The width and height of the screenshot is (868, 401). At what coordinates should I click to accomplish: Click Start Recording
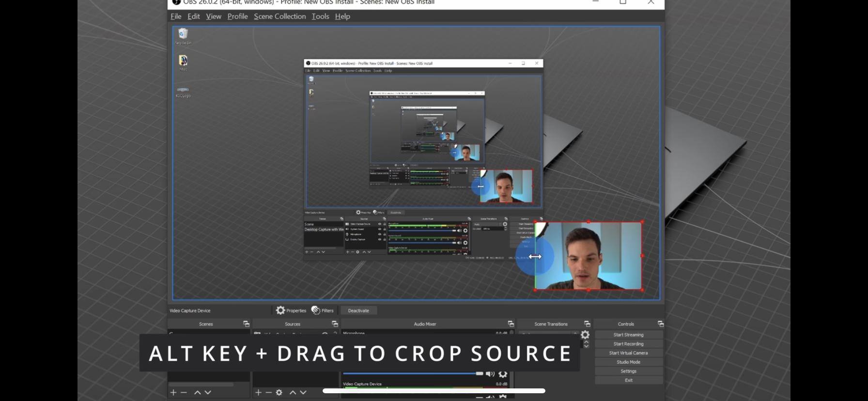tap(628, 344)
